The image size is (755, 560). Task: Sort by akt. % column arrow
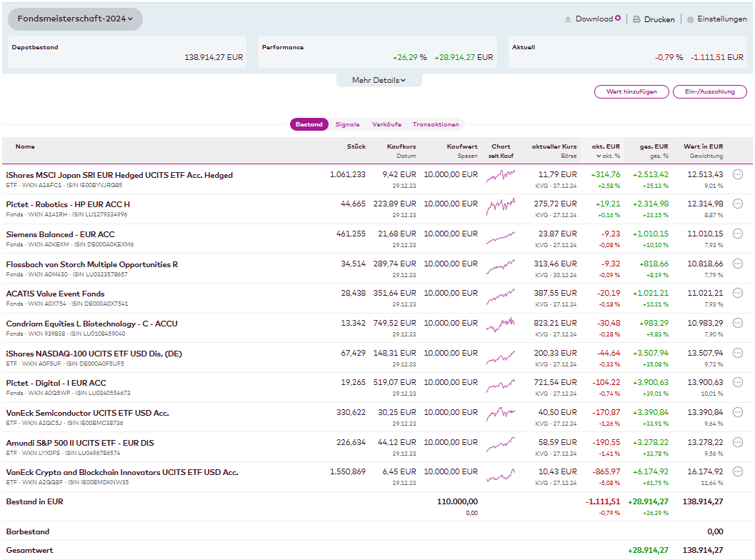coord(599,156)
